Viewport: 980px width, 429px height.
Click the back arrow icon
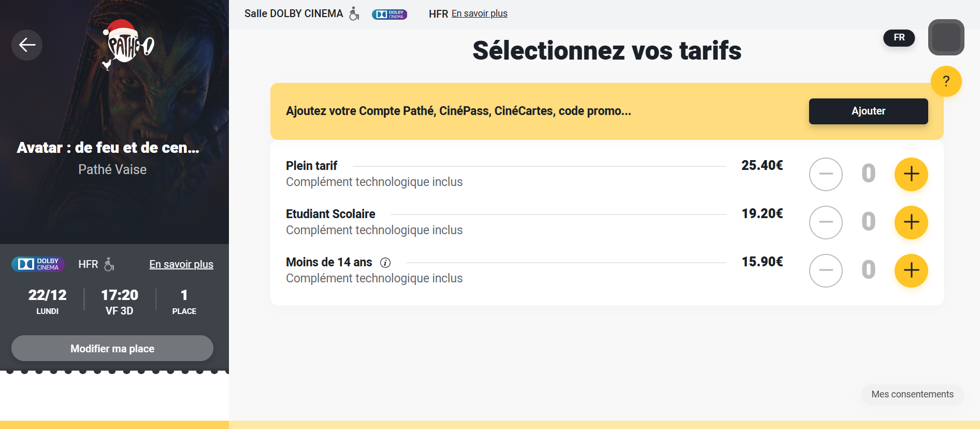27,45
